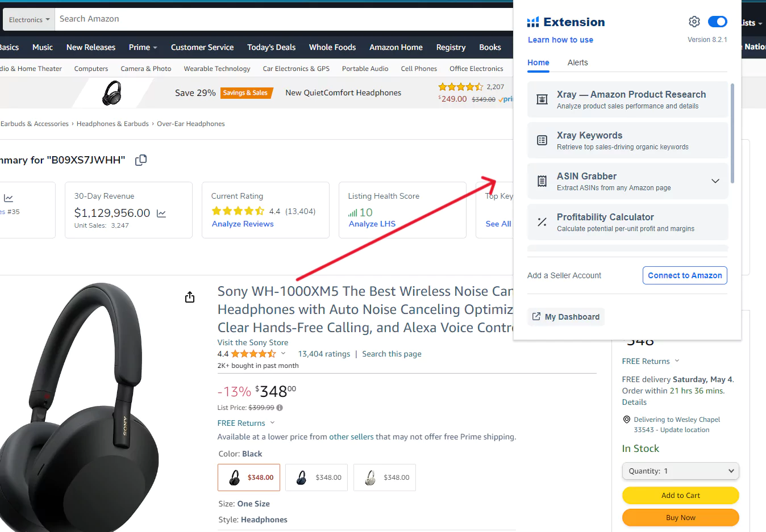The image size is (766, 532).
Task: Open the extension settings gear icon
Action: pos(694,22)
